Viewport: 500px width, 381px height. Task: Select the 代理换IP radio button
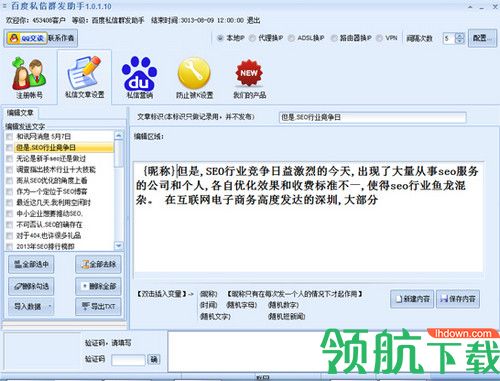252,38
